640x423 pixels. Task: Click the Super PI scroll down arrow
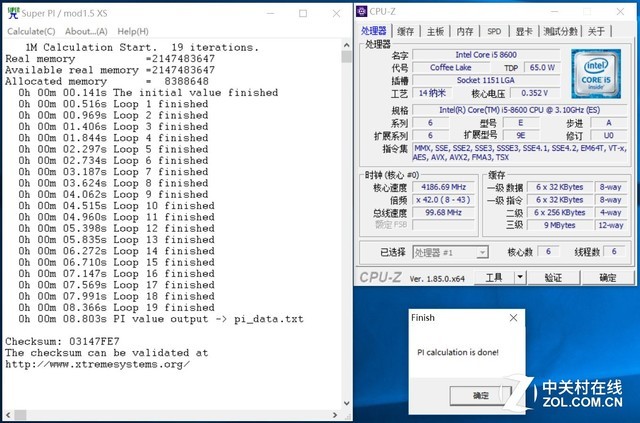point(347,403)
